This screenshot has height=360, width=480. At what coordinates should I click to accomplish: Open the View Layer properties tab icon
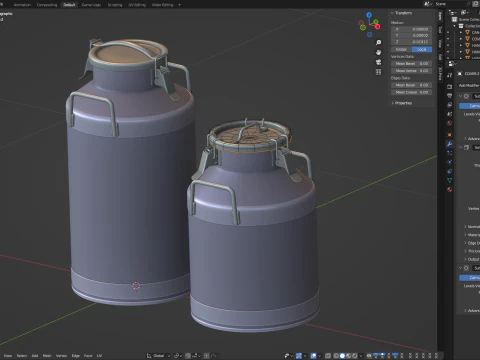point(449,105)
